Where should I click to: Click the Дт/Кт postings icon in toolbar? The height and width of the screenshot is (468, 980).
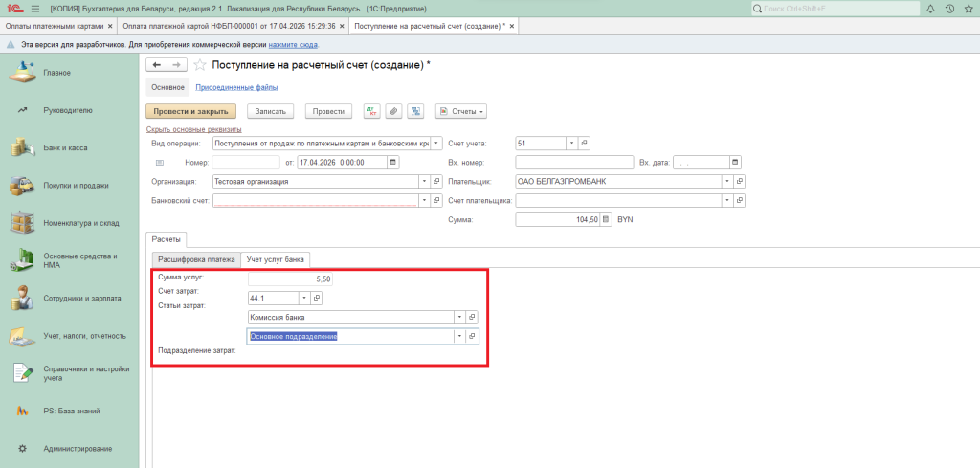tap(372, 111)
